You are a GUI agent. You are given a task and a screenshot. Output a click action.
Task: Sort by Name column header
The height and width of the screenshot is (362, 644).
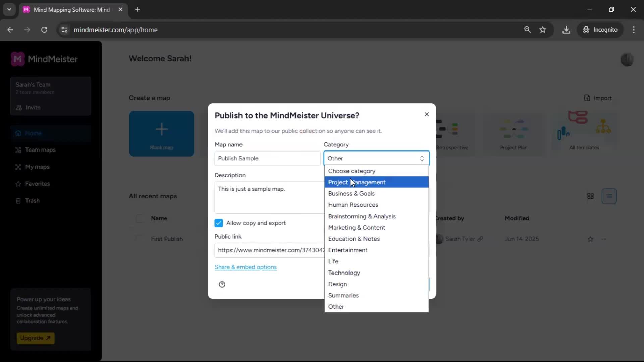click(x=159, y=218)
